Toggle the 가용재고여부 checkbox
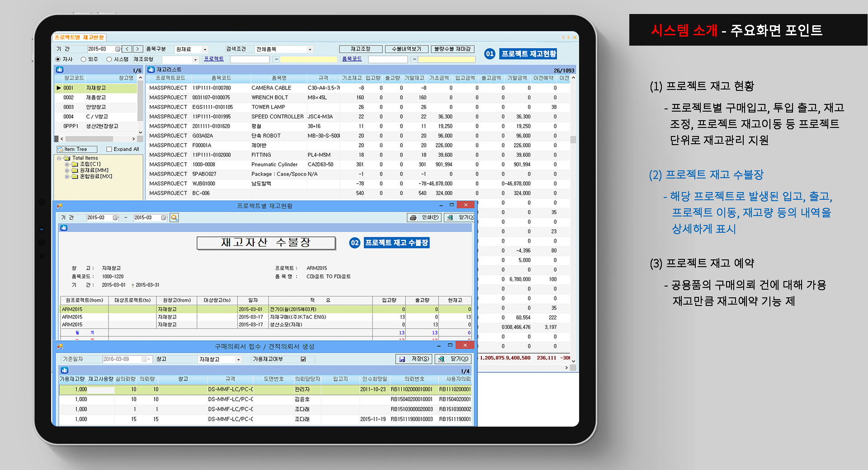868x470 pixels. click(303, 359)
